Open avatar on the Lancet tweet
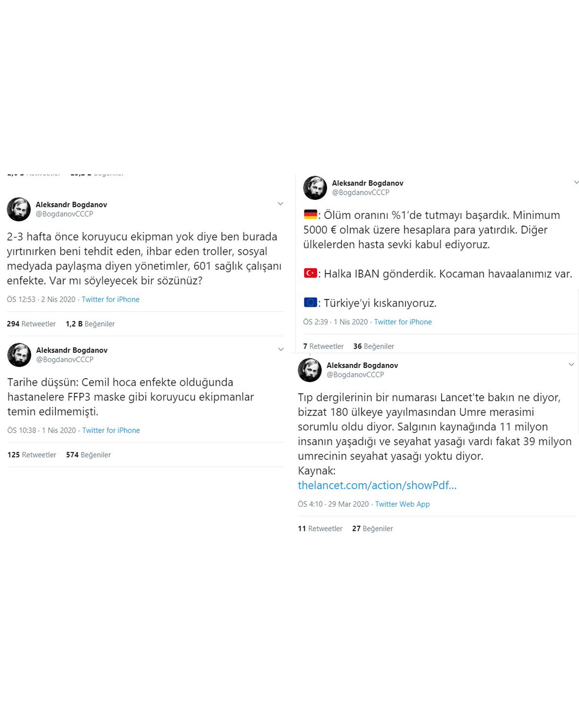The width and height of the screenshot is (579, 728). pyautogui.click(x=310, y=370)
